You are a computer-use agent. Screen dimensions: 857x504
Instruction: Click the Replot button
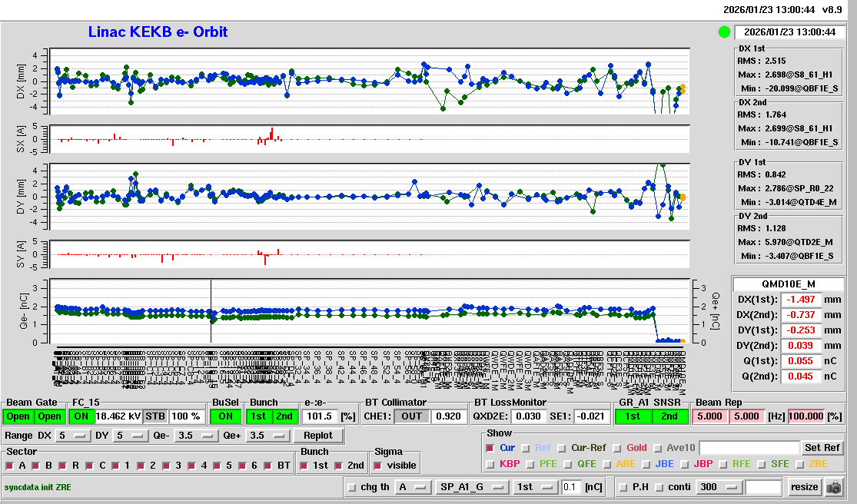317,436
